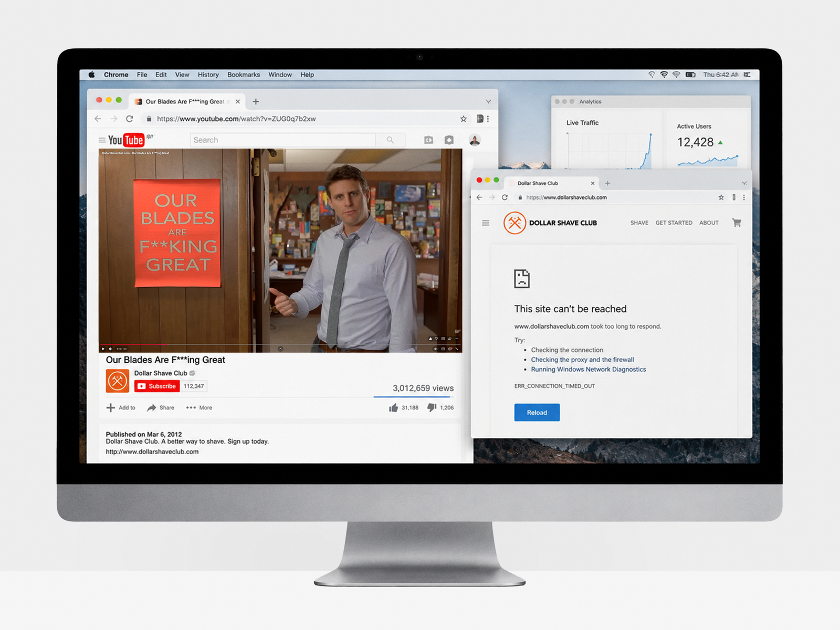Image resolution: width=840 pixels, height=630 pixels.
Task: Open YouTube notifications bell
Action: click(449, 140)
